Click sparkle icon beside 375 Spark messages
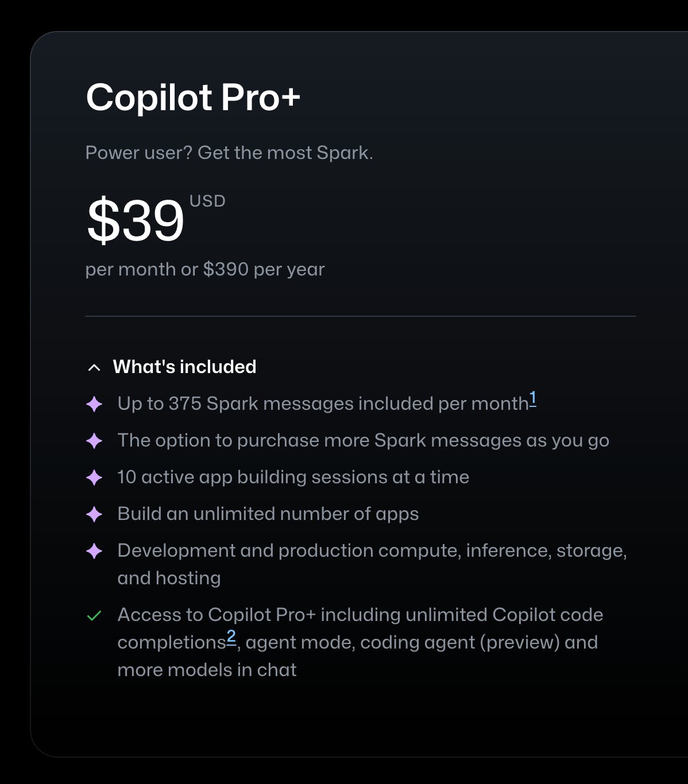The width and height of the screenshot is (688, 784). coord(94,404)
